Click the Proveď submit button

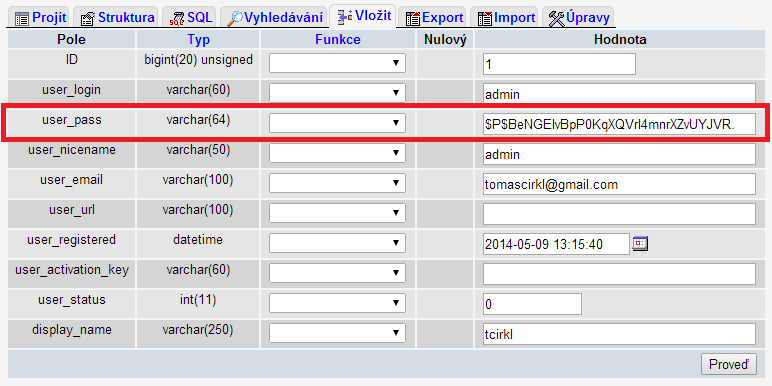point(729,364)
